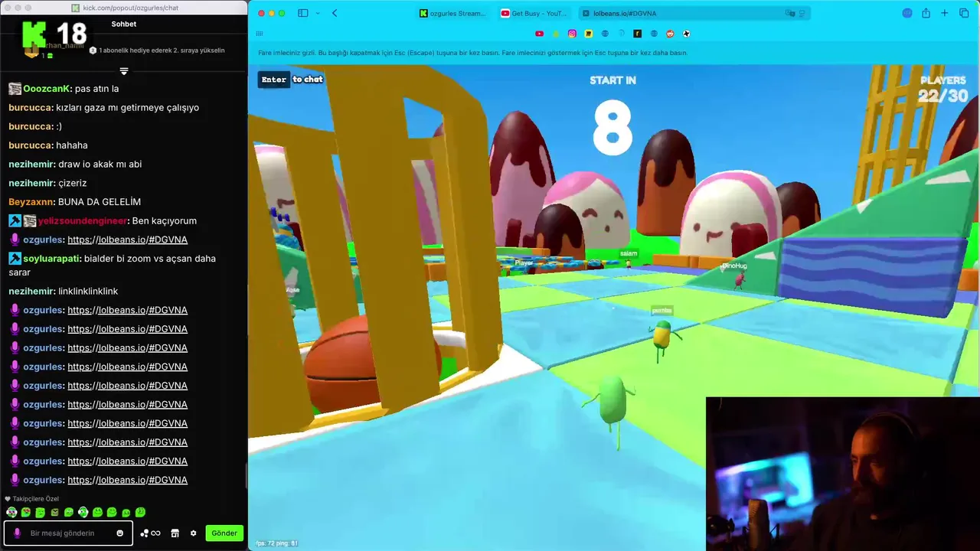980x551 pixels.
Task: Insert the second headphone frog emote
Action: coord(83,513)
